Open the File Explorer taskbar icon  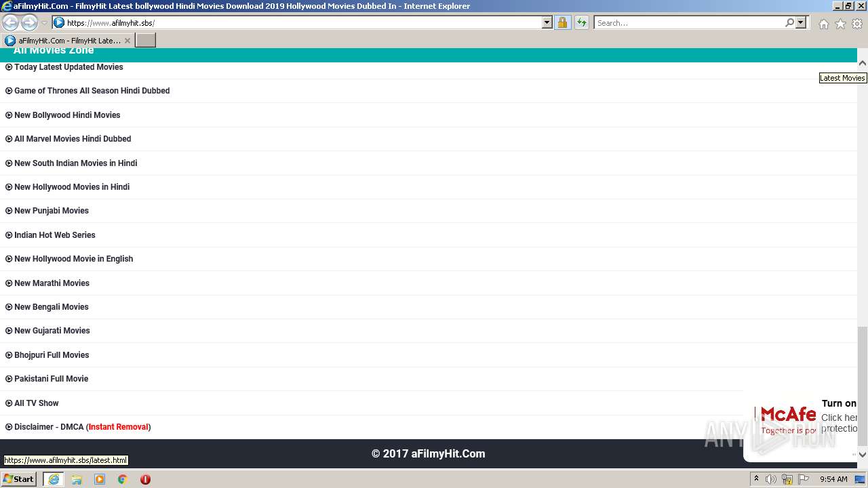(77, 479)
